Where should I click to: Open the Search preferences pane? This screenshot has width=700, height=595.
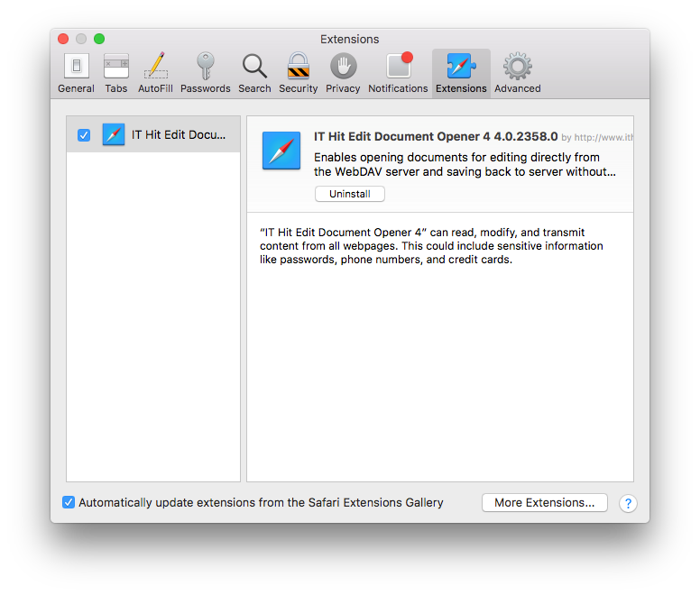click(x=254, y=73)
